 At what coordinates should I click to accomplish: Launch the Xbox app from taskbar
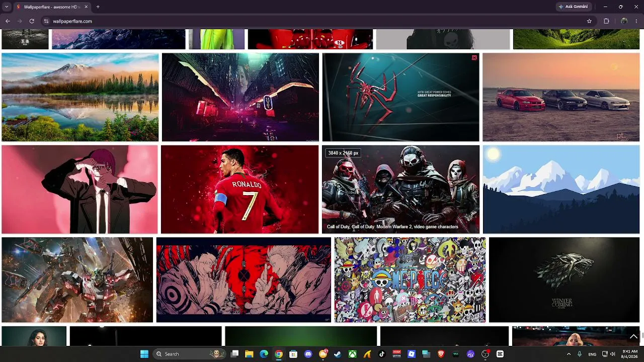[353, 354]
